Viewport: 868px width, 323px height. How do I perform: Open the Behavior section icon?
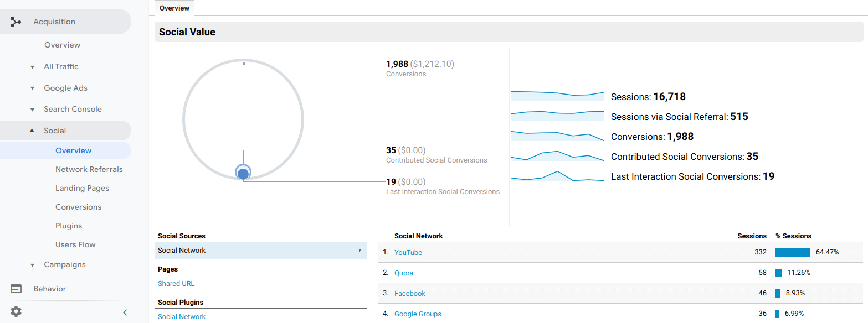16,289
